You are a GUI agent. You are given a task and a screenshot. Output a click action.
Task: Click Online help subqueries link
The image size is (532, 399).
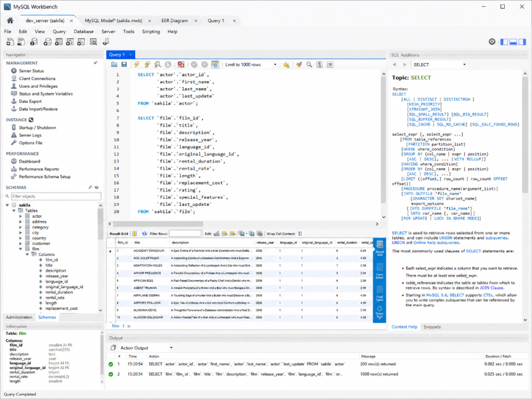[x=436, y=243]
